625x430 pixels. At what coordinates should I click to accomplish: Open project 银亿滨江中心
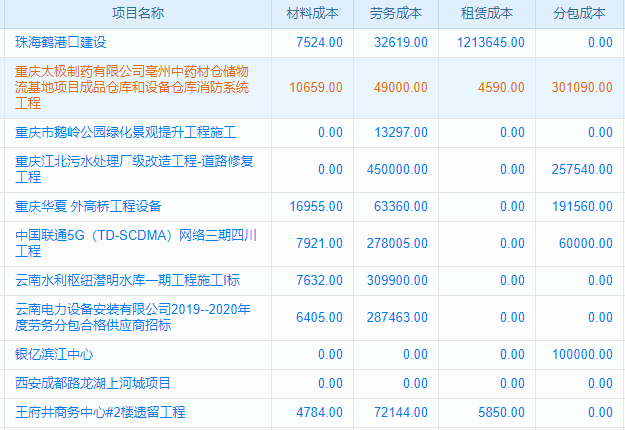pos(54,354)
